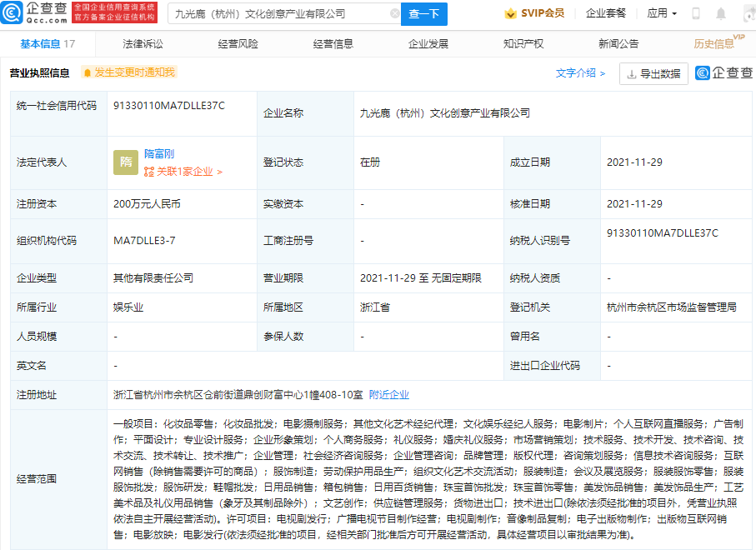Click the SVIP会员 crown icon
The width and height of the screenshot is (756, 550).
tap(510, 13)
